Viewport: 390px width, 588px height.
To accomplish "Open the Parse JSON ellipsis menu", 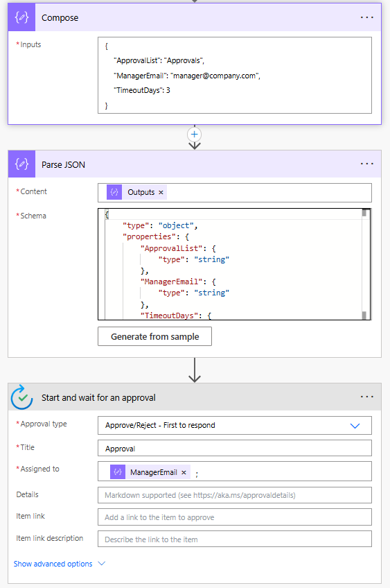I will coord(366,164).
